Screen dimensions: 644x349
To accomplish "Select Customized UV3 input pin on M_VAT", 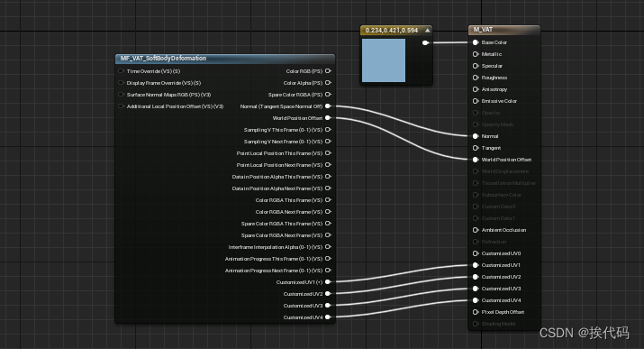I will [476, 289].
